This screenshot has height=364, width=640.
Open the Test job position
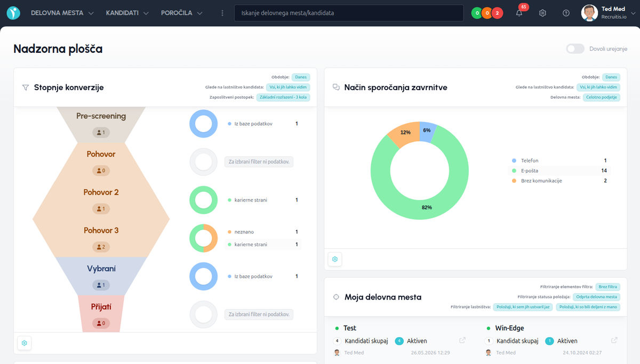coord(350,328)
